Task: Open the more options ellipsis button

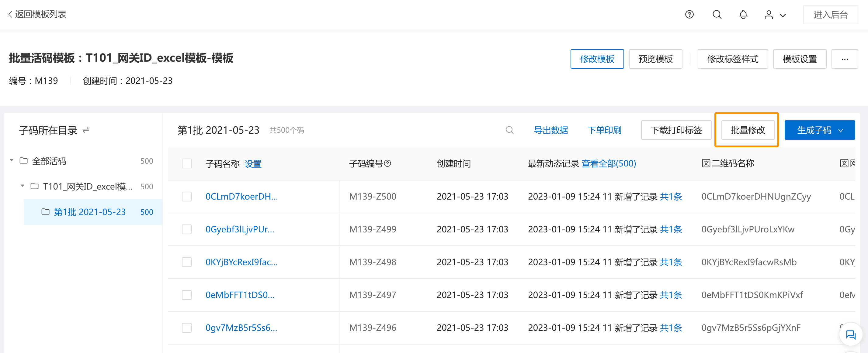Action: tap(844, 59)
